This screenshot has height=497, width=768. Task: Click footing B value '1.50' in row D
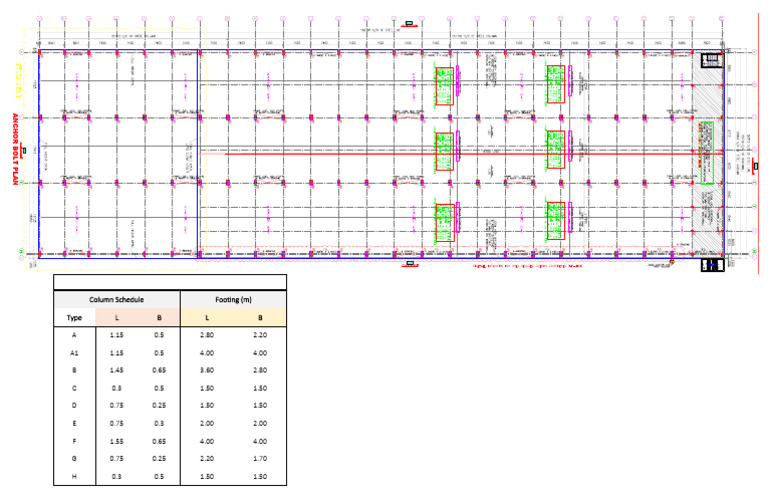coord(260,406)
